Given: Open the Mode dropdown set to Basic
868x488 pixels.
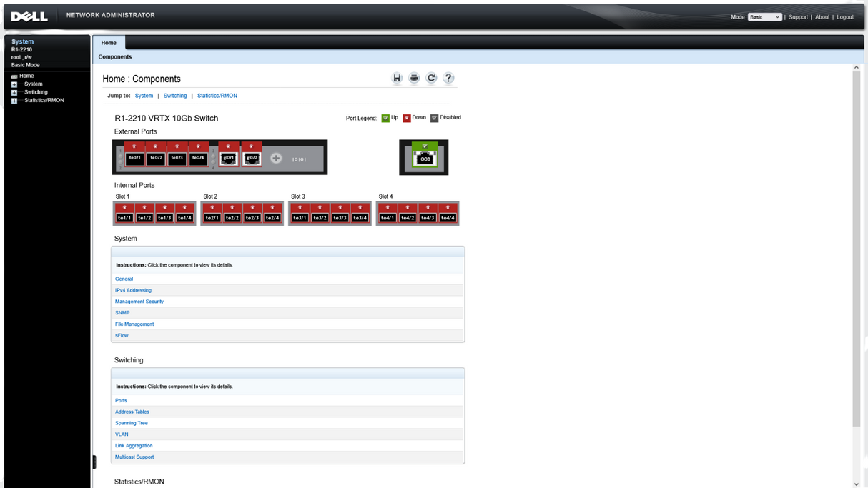Looking at the screenshot, I should pos(764,17).
